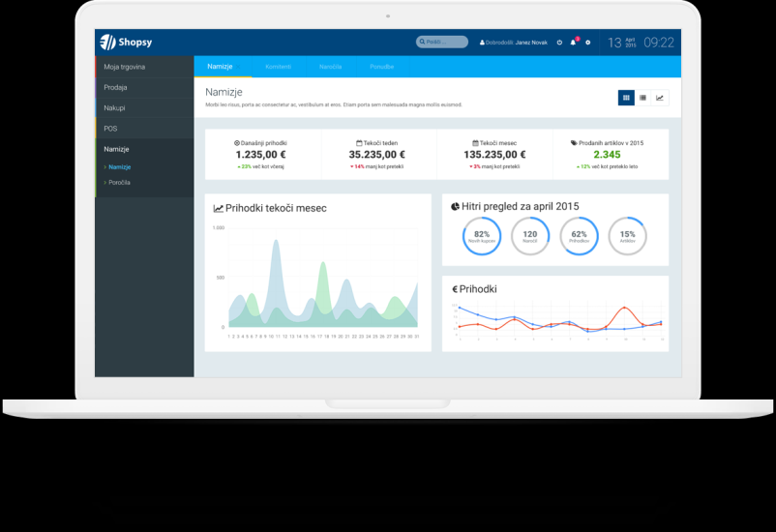The image size is (776, 532).
Task: Click the power/logout icon in header
Action: tap(559, 43)
